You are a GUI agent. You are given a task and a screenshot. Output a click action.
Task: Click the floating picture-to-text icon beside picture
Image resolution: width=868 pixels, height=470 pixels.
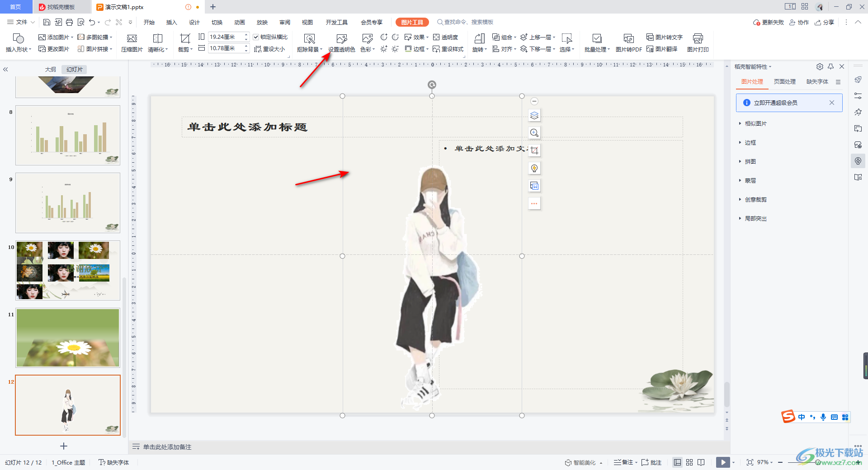pyautogui.click(x=534, y=186)
